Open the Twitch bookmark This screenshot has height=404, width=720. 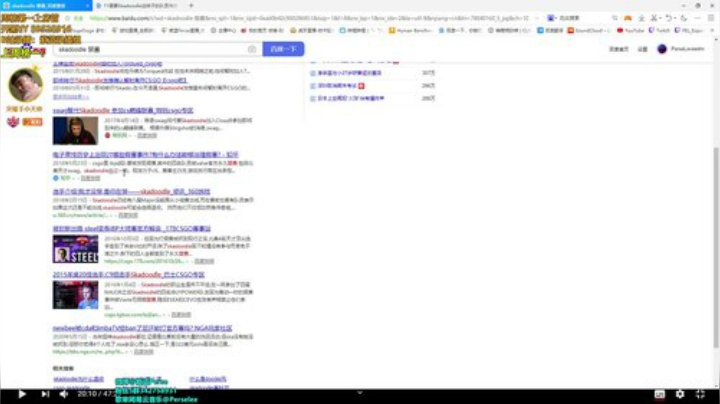659,30
